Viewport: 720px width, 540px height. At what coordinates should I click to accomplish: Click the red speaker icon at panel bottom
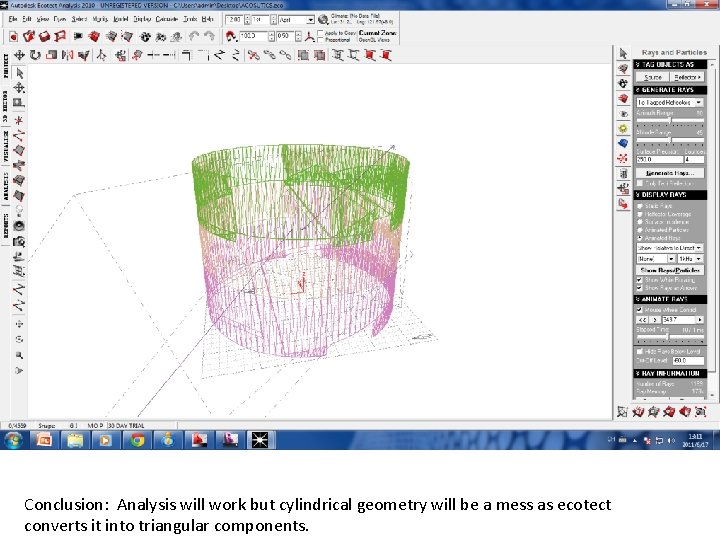coord(685,411)
